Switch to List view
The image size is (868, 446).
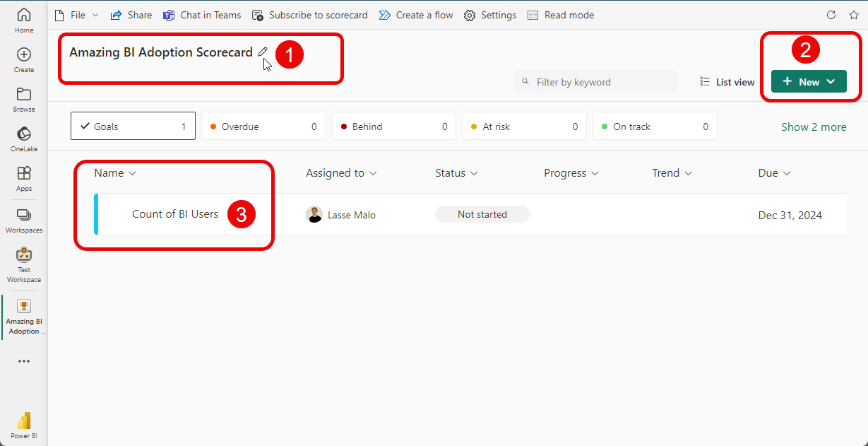[x=727, y=82]
